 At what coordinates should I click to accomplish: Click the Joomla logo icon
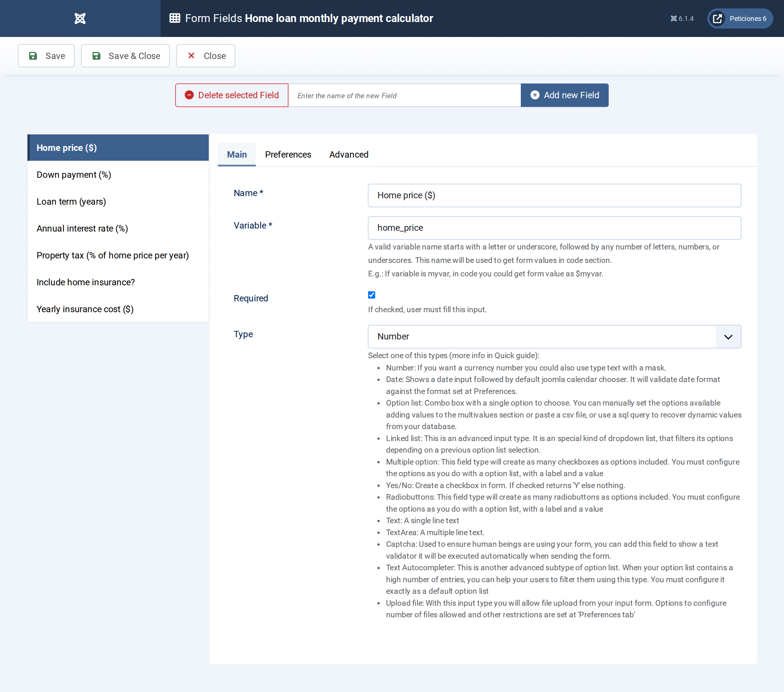(80, 18)
